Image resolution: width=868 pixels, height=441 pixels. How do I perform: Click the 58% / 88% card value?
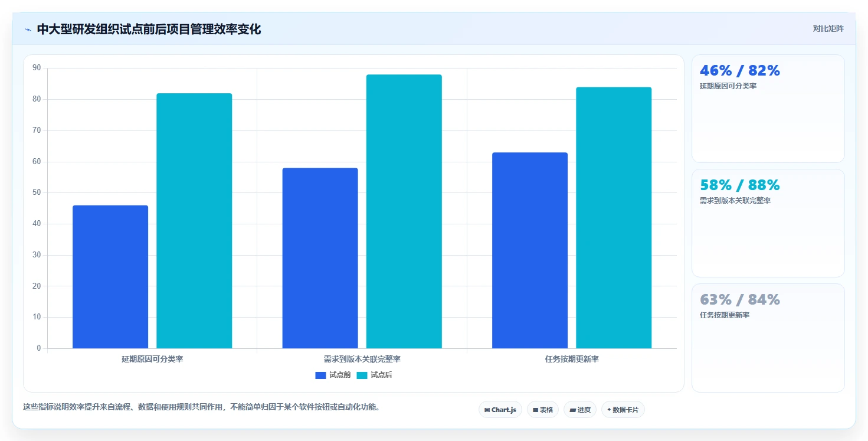coord(740,185)
